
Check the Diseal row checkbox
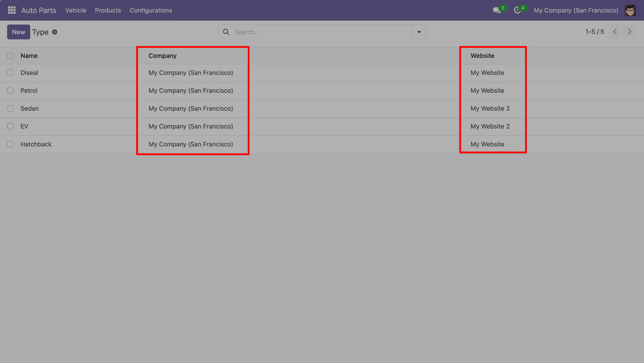(10, 73)
